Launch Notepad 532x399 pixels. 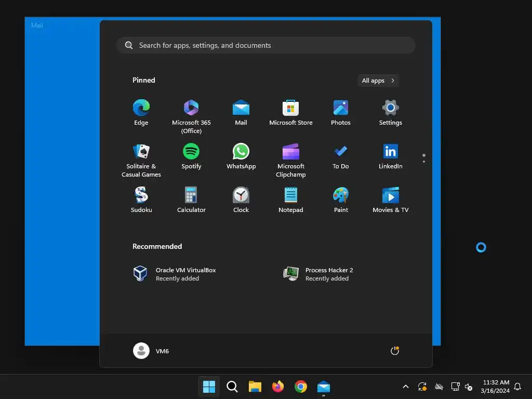tap(291, 200)
